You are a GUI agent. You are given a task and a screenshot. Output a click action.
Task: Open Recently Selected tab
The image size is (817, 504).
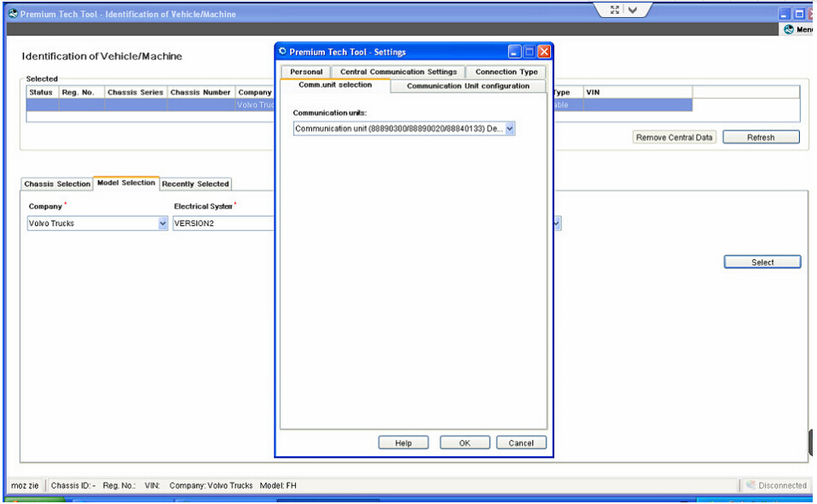[x=195, y=184]
